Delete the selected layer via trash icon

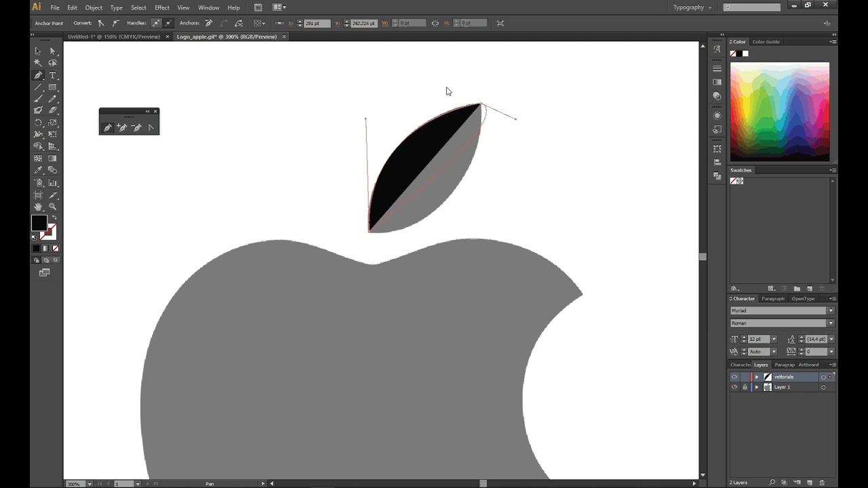pos(822,483)
